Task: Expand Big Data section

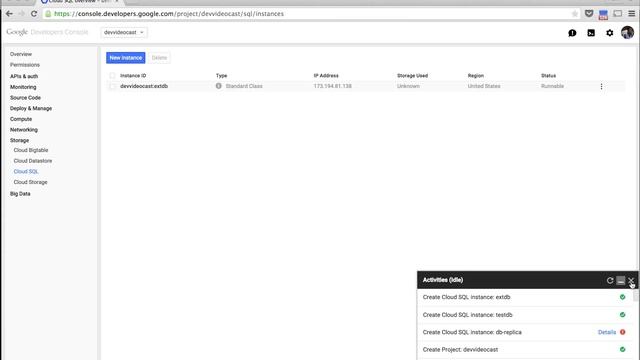Action: [20, 193]
